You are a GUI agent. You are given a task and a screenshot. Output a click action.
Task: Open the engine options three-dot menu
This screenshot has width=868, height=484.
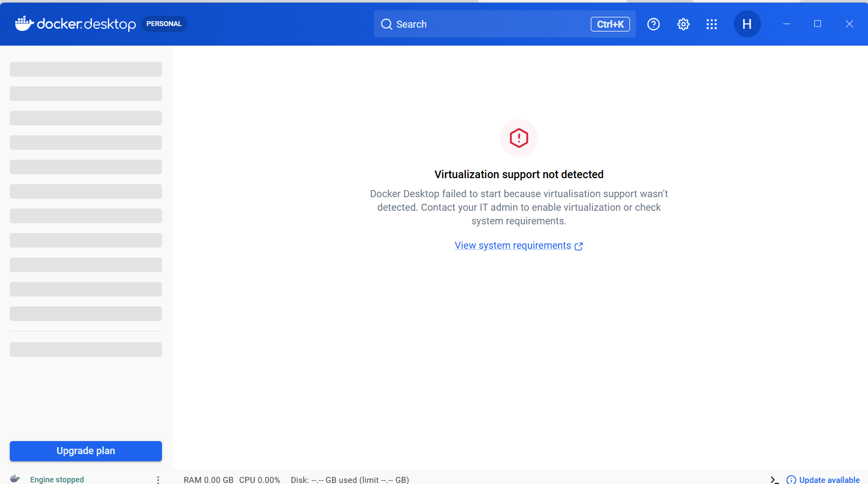tap(158, 480)
